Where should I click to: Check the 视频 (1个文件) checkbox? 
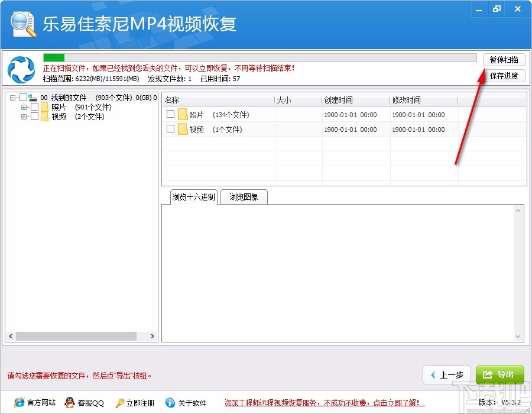pos(170,129)
